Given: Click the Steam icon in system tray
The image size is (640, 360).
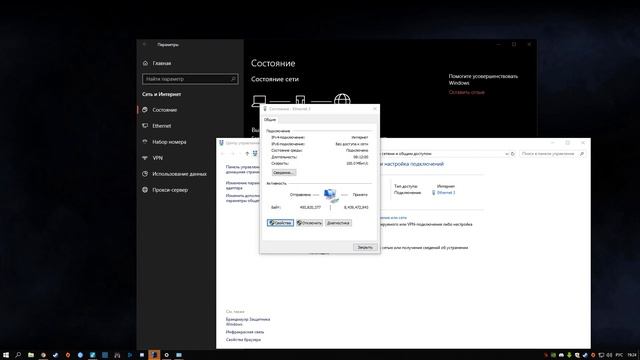Looking at the screenshot, I should (x=585, y=355).
